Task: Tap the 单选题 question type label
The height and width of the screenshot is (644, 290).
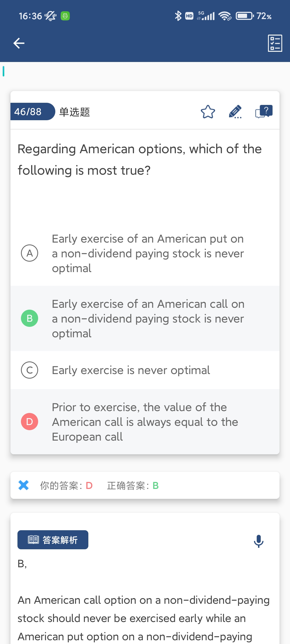Action: click(x=75, y=112)
